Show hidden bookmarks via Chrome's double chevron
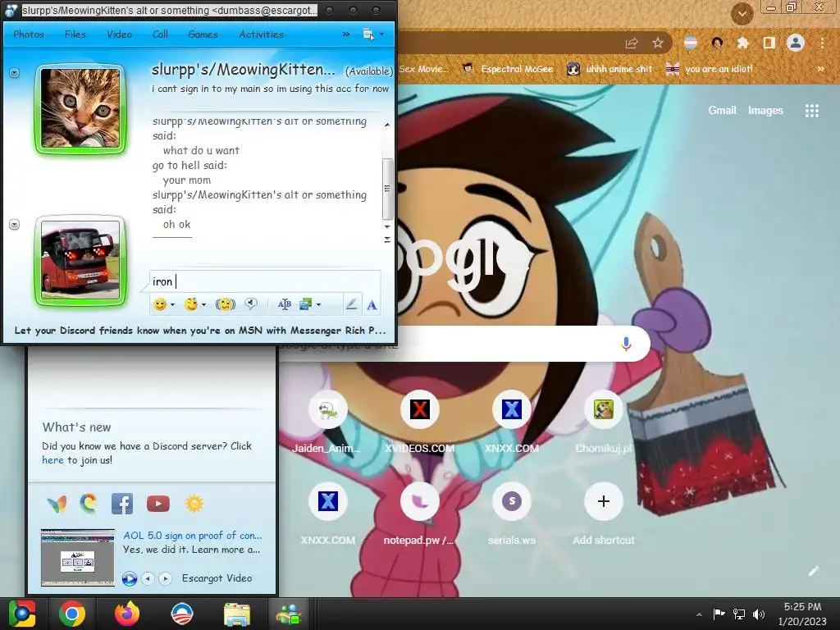The image size is (840, 630). click(x=820, y=69)
